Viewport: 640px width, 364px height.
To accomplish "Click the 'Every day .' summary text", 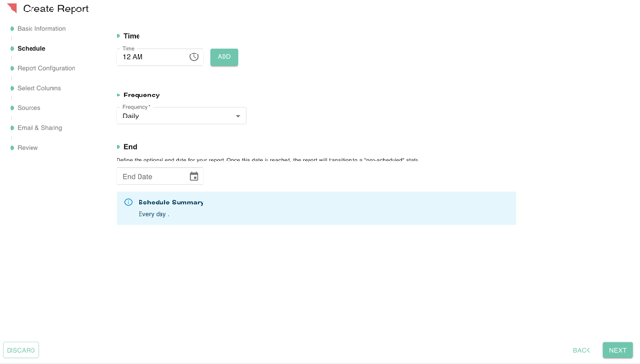I will pos(154,214).
